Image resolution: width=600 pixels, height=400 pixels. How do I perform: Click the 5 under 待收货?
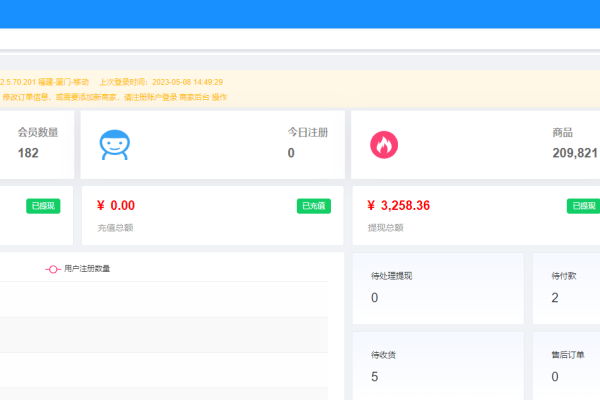pos(375,377)
